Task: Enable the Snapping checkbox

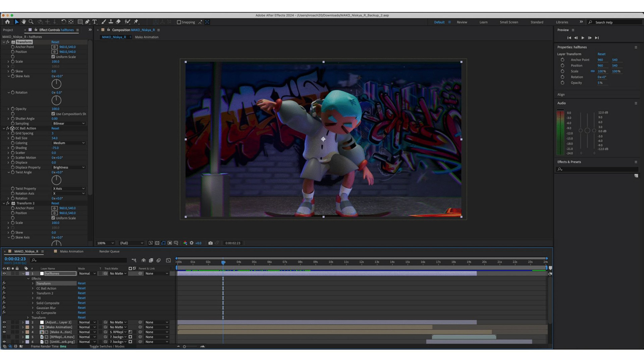Action: click(x=179, y=22)
